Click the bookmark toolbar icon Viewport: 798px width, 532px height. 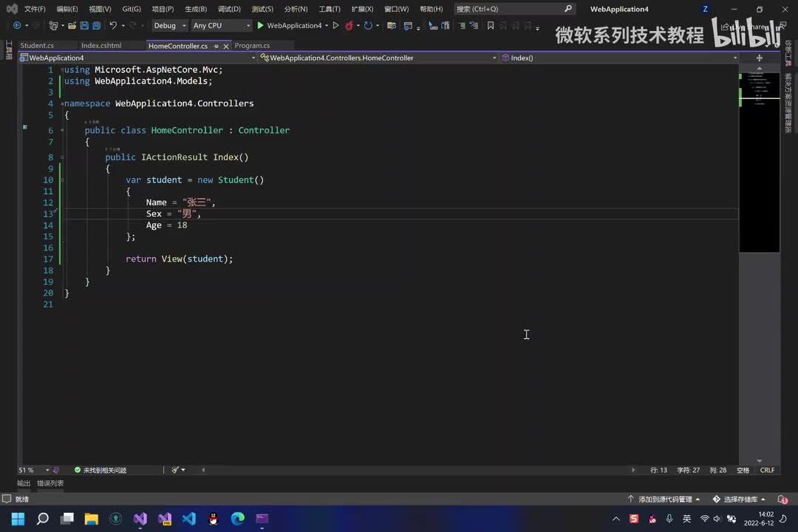tap(491, 25)
